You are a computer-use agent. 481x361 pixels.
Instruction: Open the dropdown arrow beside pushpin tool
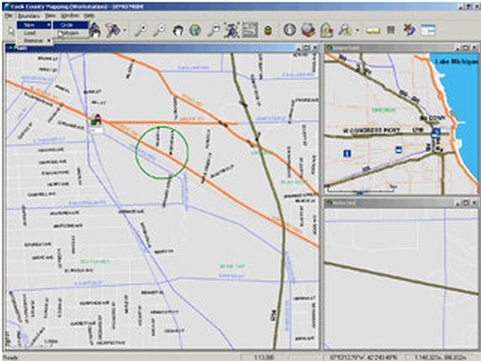[x=125, y=30]
